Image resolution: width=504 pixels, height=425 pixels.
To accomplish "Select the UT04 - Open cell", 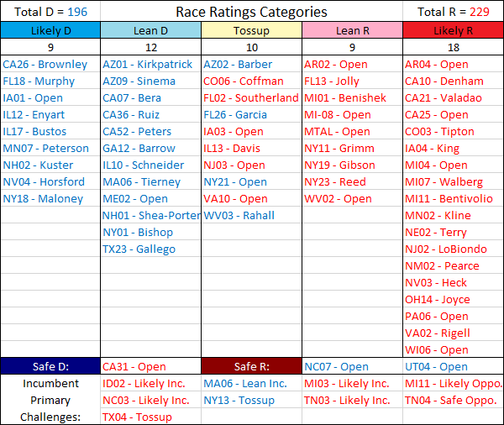I will 454,366.
